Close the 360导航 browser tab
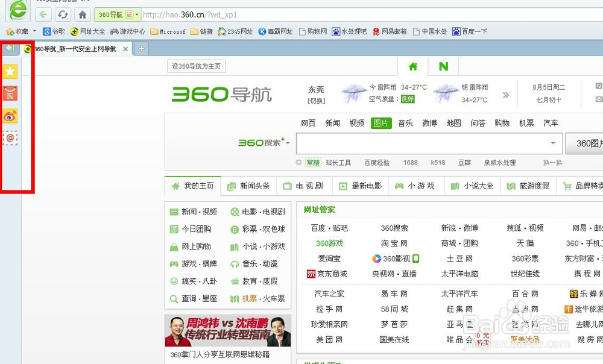The width and height of the screenshot is (603, 364). coord(125,49)
